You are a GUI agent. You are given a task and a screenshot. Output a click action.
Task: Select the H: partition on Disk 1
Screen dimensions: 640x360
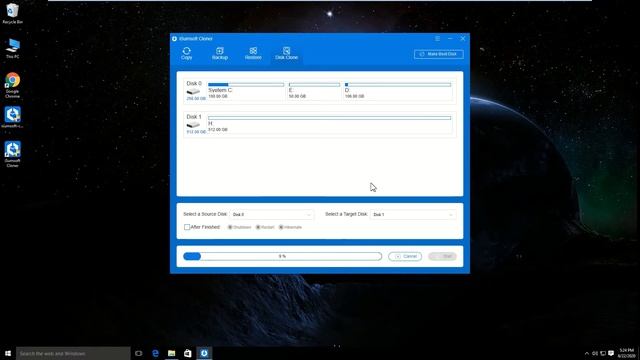(329, 124)
